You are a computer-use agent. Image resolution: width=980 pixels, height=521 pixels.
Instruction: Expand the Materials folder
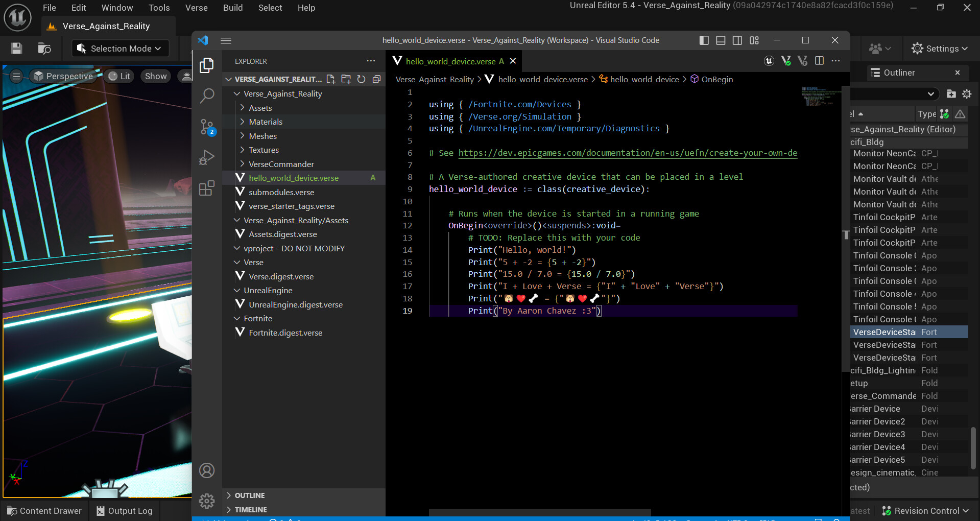[x=266, y=122]
